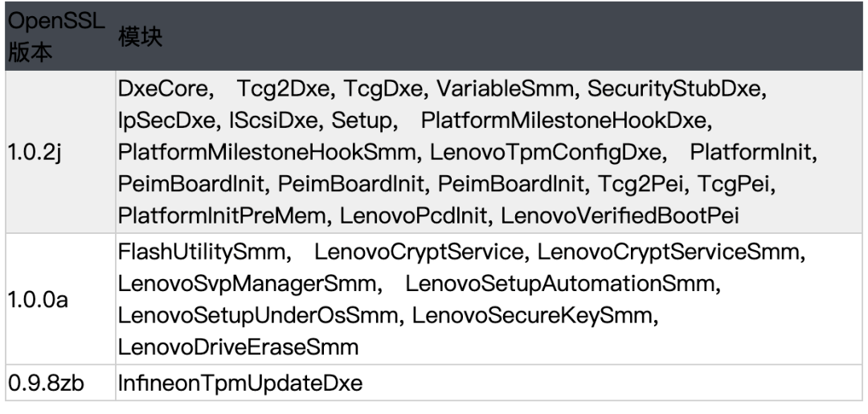
Task: Click the LenovoVerifiedBootPei text
Action: (620, 215)
